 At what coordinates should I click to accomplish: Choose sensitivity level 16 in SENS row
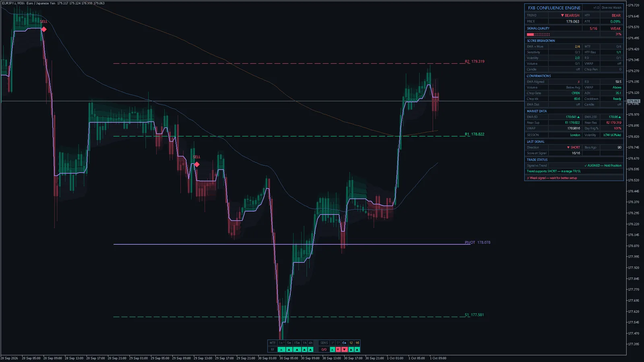[357, 343]
